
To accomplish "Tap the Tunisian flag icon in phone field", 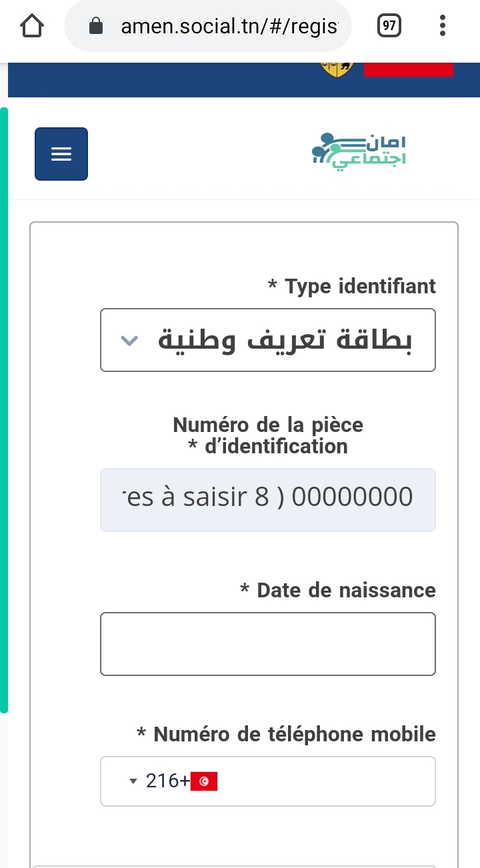I will coord(204,781).
